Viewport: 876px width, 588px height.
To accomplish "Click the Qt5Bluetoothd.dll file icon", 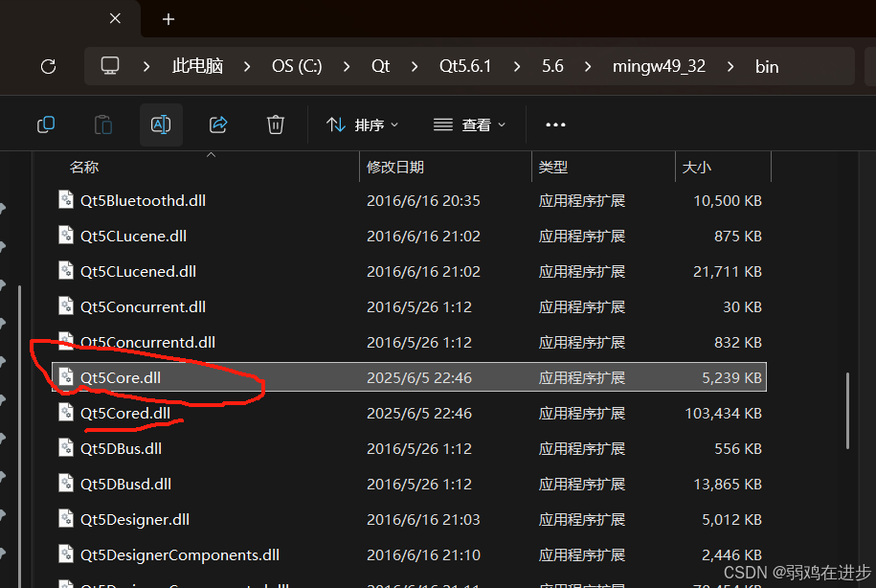I will pos(66,199).
